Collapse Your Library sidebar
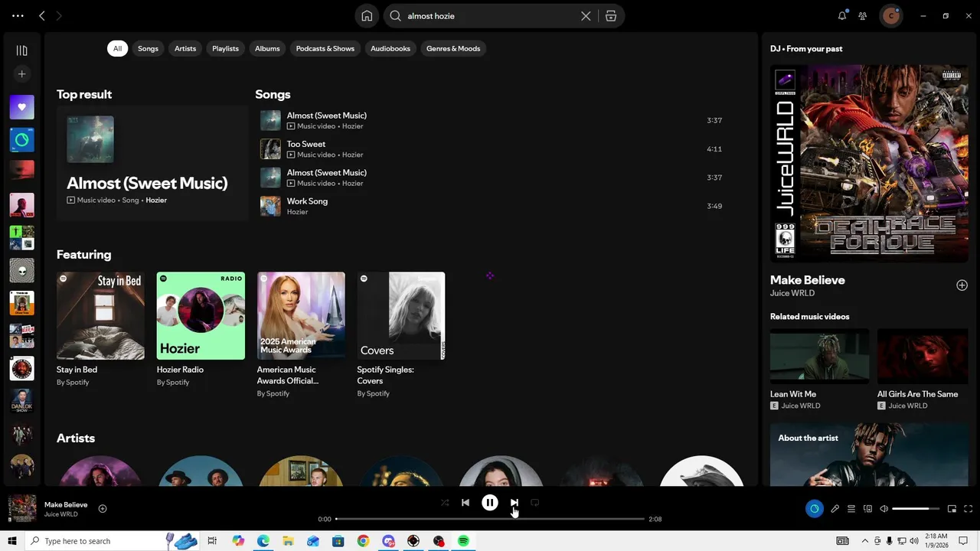The width and height of the screenshot is (980, 551). (x=21, y=51)
